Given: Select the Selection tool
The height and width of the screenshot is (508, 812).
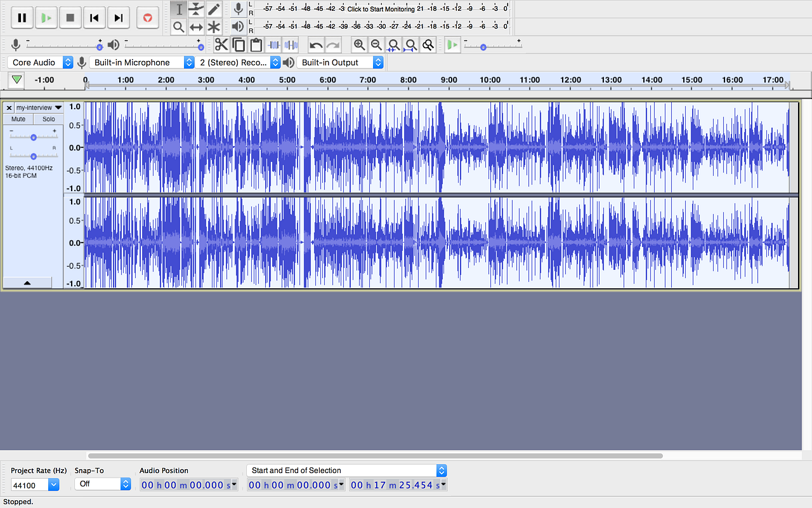Looking at the screenshot, I should [x=178, y=9].
